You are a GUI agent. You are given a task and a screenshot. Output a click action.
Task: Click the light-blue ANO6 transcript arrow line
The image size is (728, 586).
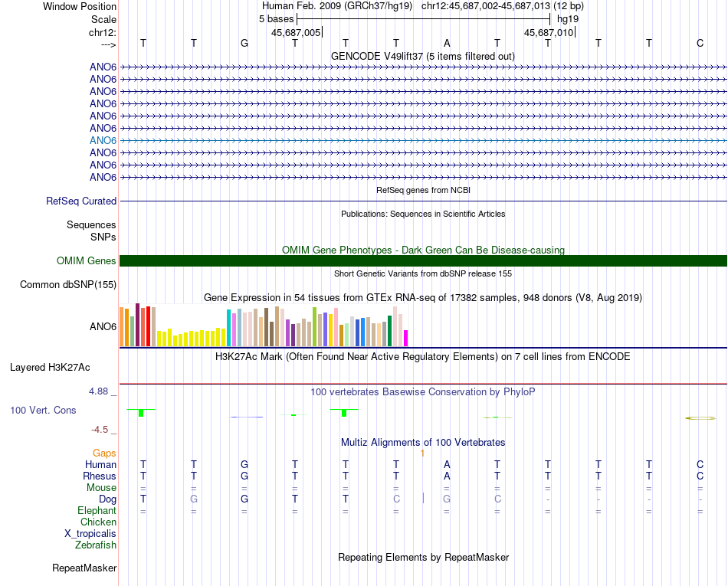[x=424, y=140]
